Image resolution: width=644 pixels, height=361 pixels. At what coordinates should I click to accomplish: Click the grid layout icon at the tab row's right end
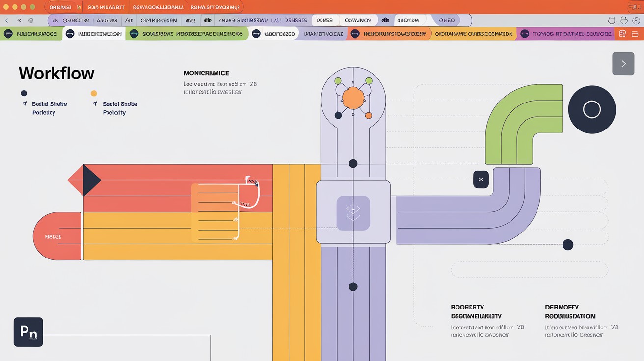tap(622, 34)
